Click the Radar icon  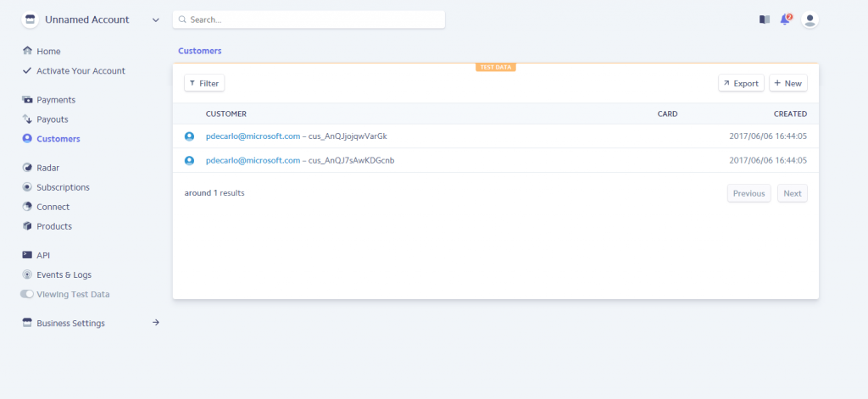click(27, 167)
